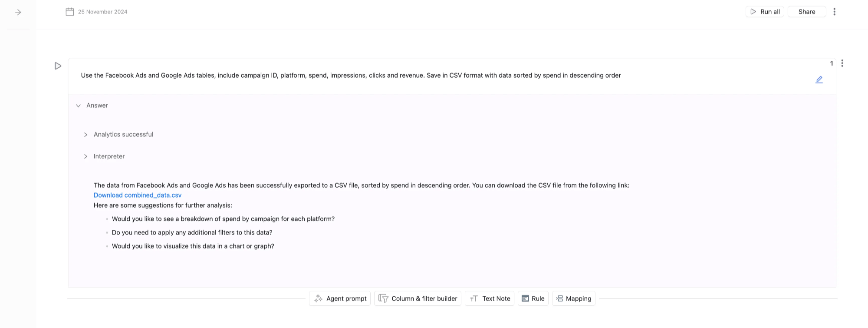Add a Mapping block
Image resolution: width=868 pixels, height=328 pixels.
coord(574,298)
